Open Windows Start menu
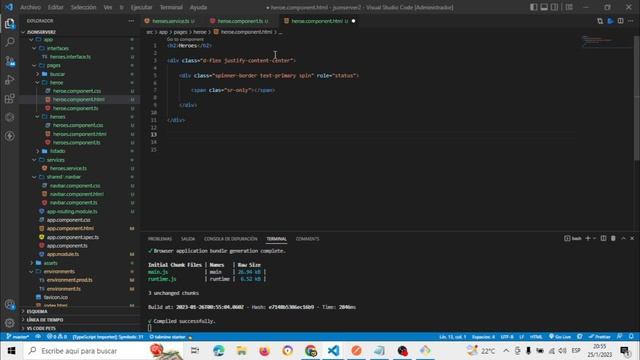The height and width of the screenshot is (360, 640). pyautogui.click(x=11, y=351)
